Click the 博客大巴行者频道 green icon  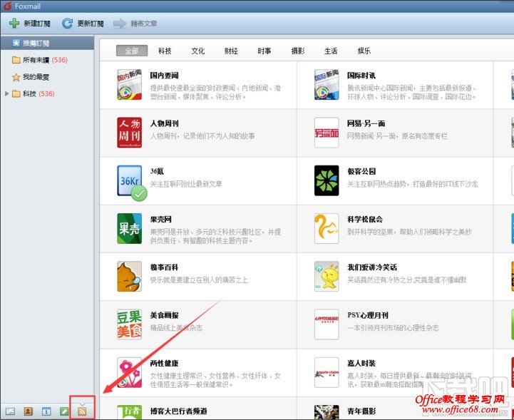[130, 412]
